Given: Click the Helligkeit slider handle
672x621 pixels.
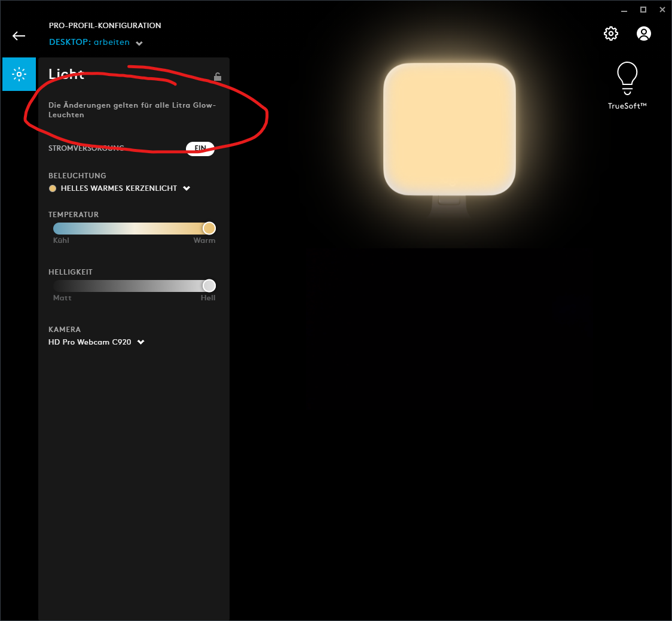Looking at the screenshot, I should (x=209, y=285).
